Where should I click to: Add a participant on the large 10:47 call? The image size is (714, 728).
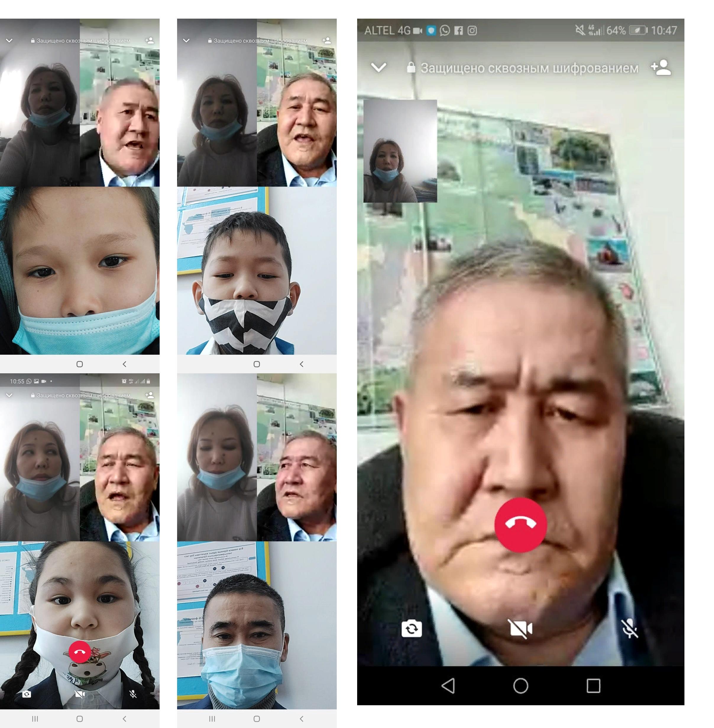point(661,67)
